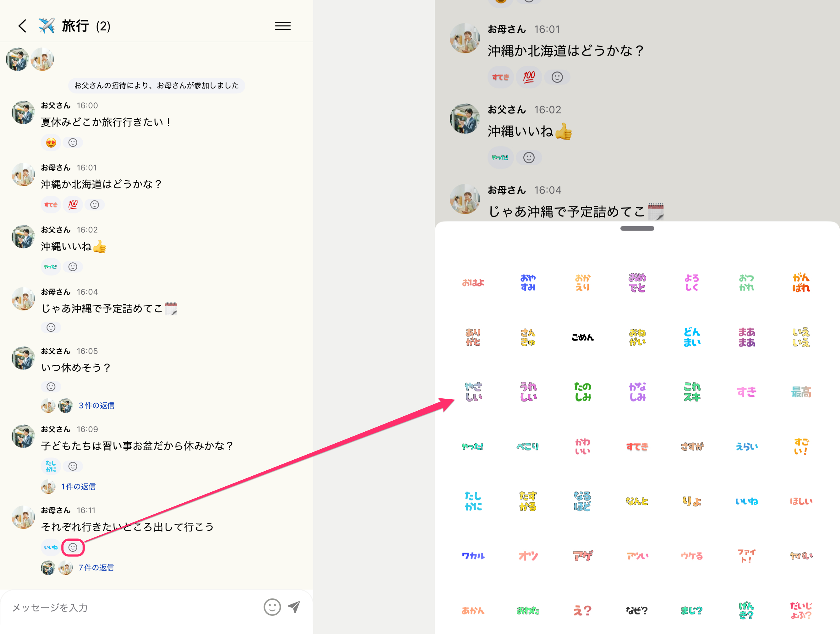Open emoji picker beside message input
840x634 pixels.
[x=272, y=607]
